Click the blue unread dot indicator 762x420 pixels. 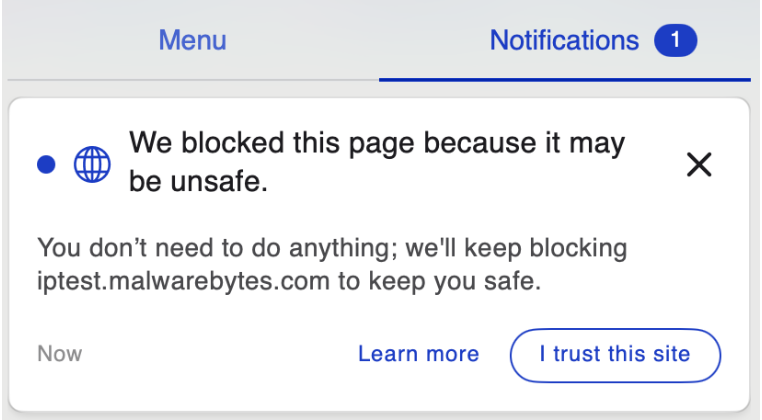46,164
